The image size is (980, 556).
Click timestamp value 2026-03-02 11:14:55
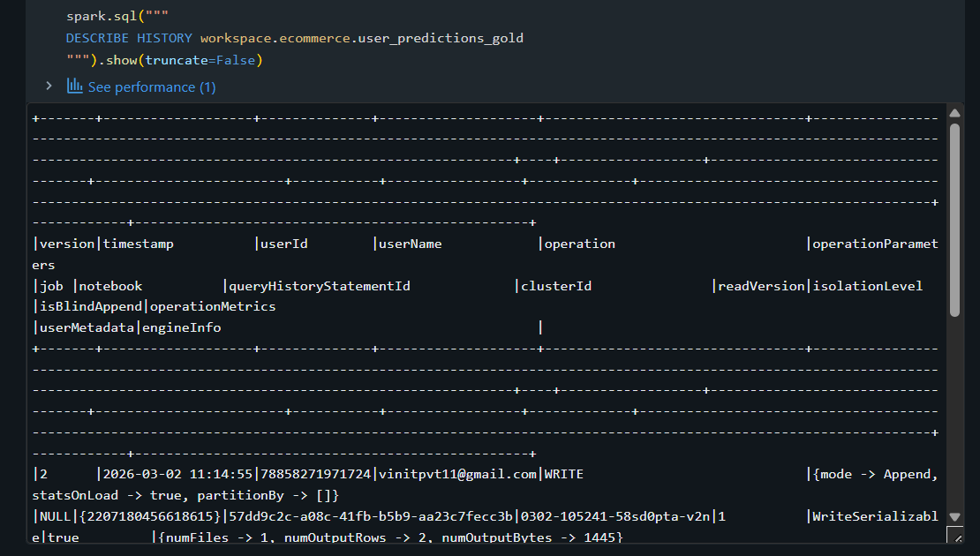pos(177,474)
